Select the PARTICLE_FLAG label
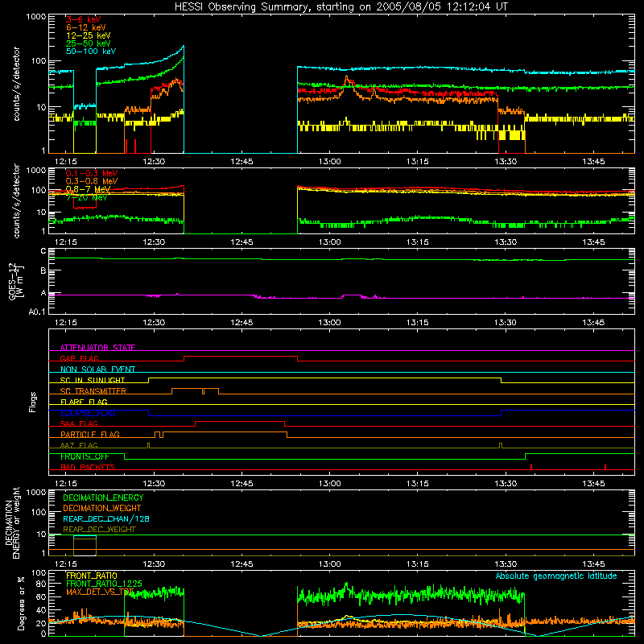The height and width of the screenshot is (644, 644). point(90,435)
